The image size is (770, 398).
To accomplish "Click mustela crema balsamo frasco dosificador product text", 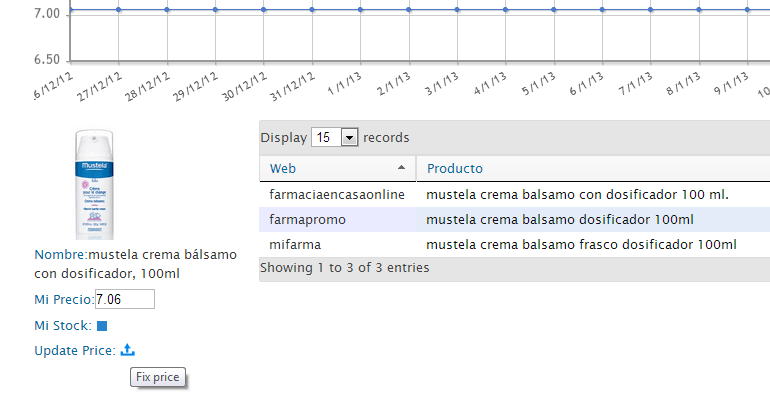I will coord(581,244).
